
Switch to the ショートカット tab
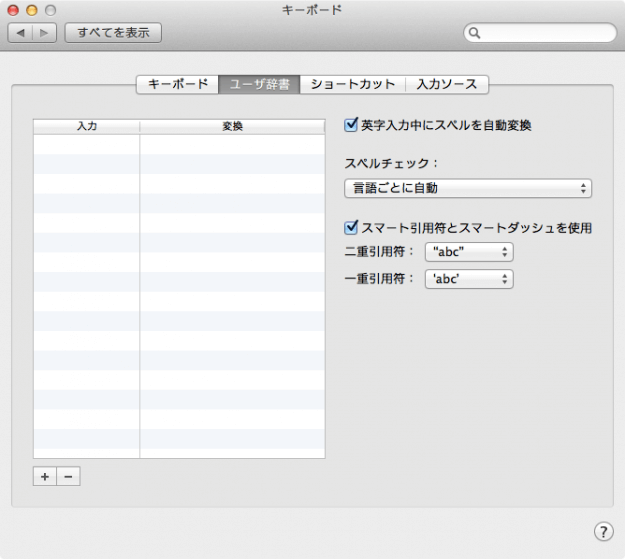(353, 85)
